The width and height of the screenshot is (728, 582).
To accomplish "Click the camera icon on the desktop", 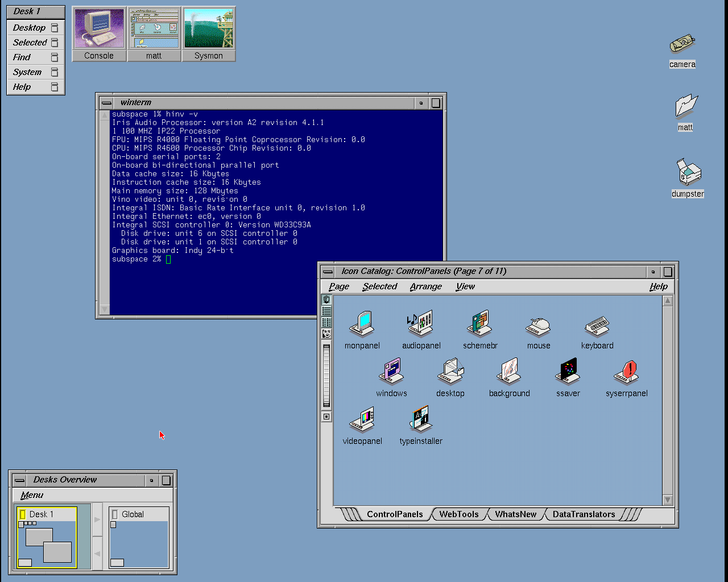I will [x=682, y=44].
